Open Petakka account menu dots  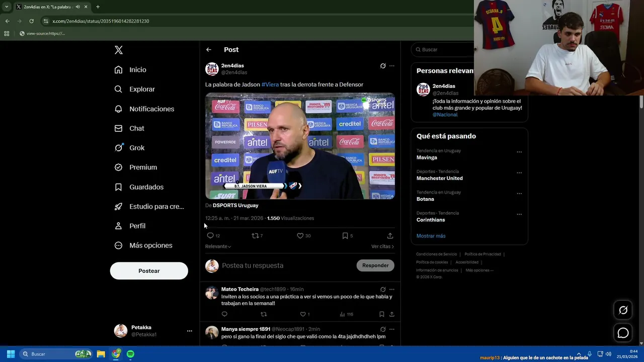pyautogui.click(x=190, y=331)
